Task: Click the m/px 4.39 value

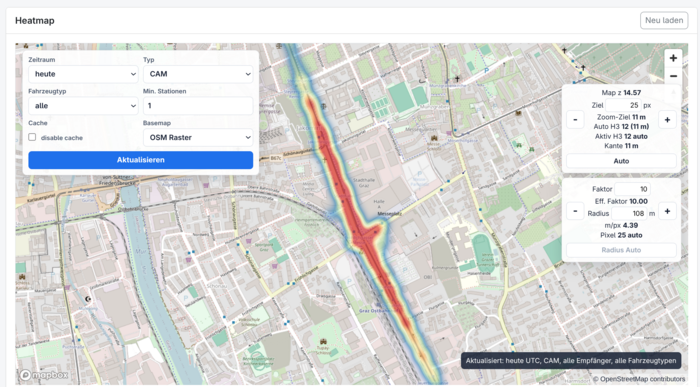Action: [x=621, y=225]
